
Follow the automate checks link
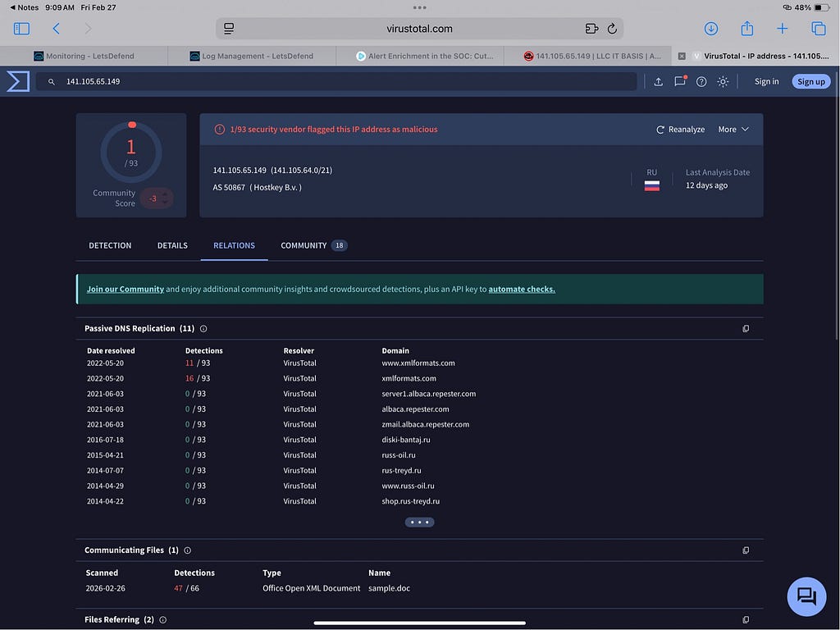[522, 290]
